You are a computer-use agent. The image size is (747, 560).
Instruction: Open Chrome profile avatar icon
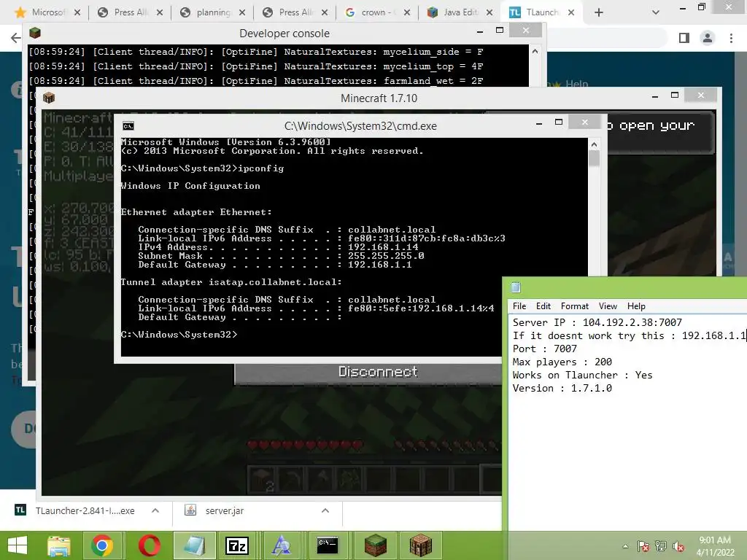coord(708,38)
